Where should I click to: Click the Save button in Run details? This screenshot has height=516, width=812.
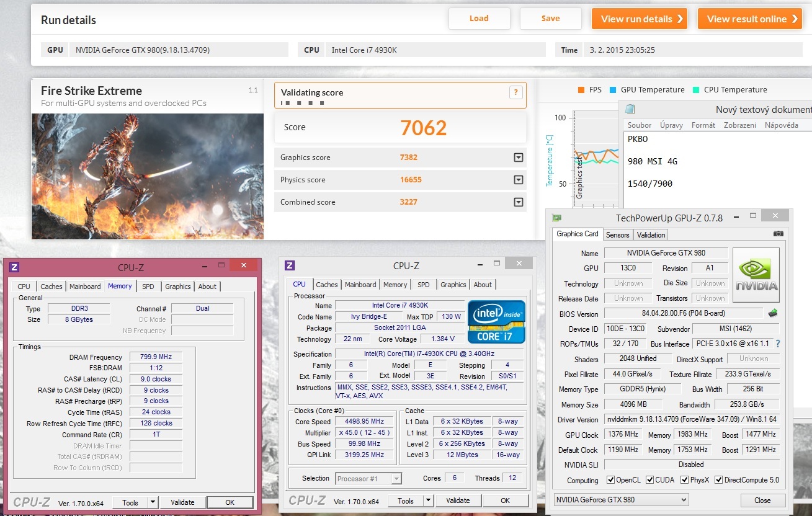click(x=550, y=19)
